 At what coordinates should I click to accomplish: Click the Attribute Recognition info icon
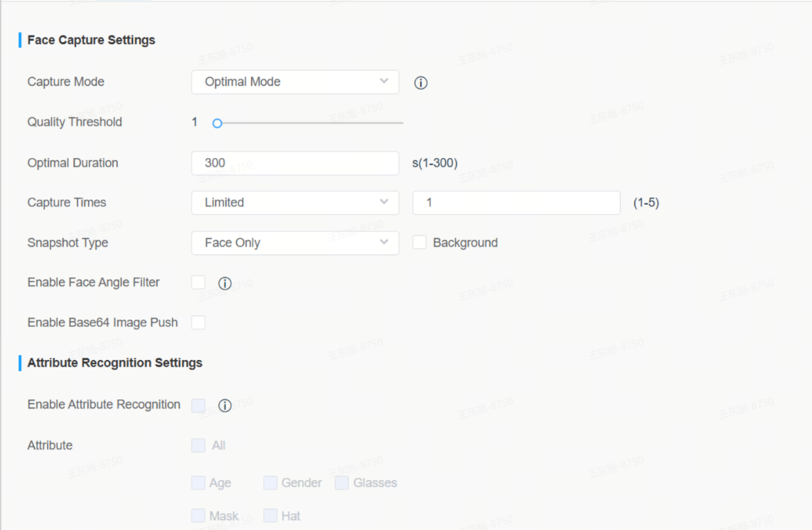[225, 406]
